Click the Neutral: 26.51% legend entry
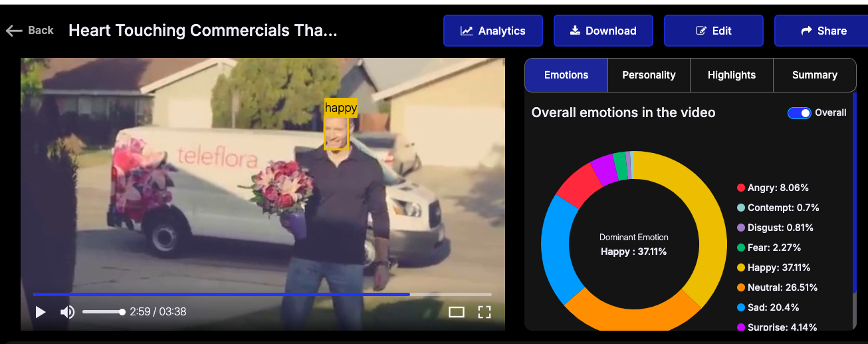Viewport: 868px width, 344px height. (x=778, y=287)
